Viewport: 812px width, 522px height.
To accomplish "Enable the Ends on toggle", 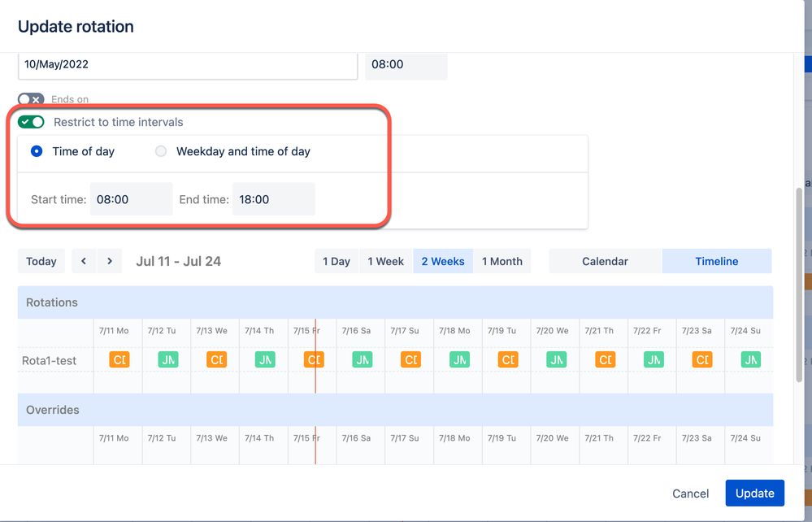I will pyautogui.click(x=31, y=99).
